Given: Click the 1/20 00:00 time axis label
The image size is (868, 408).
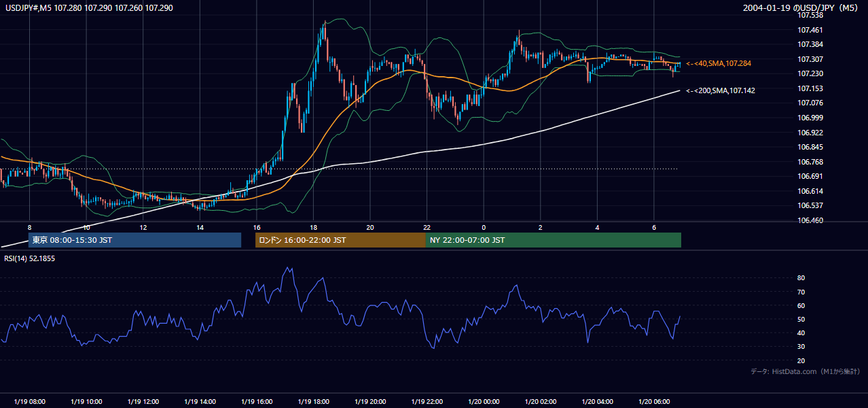Looking at the screenshot, I should click(x=484, y=402).
